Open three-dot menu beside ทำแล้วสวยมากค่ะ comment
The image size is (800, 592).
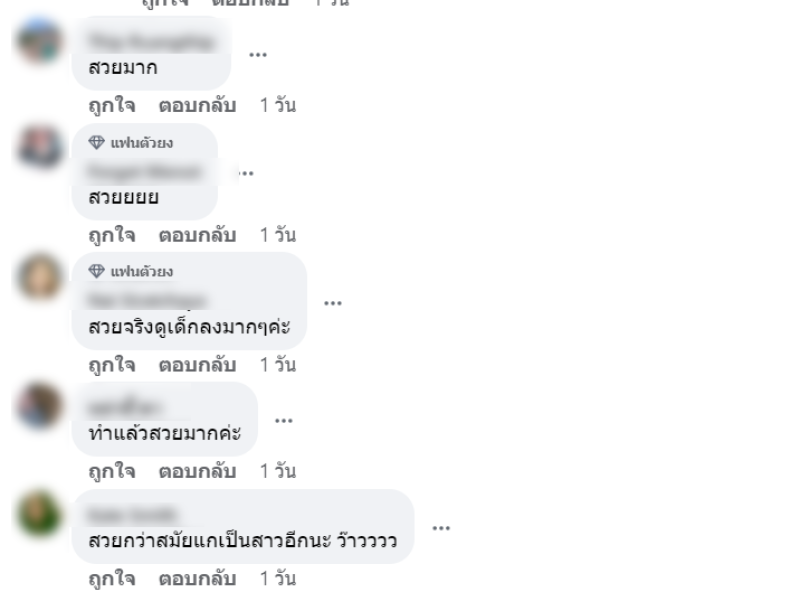(x=284, y=421)
